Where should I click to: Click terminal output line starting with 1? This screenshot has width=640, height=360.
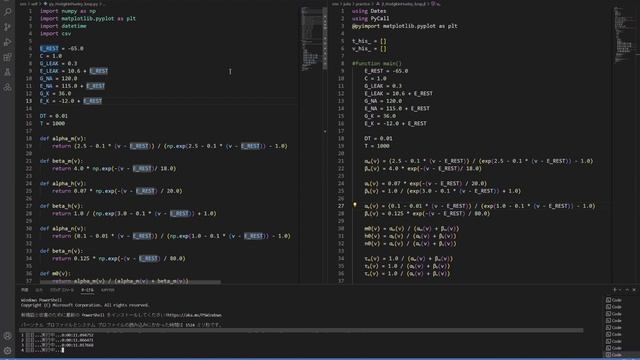pyautogui.click(x=58, y=335)
